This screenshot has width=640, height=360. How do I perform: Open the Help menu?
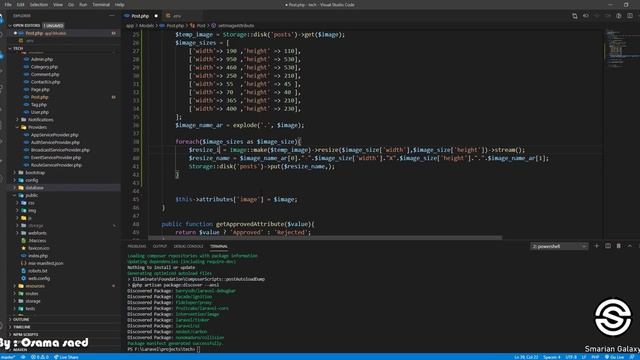(x=119, y=4)
